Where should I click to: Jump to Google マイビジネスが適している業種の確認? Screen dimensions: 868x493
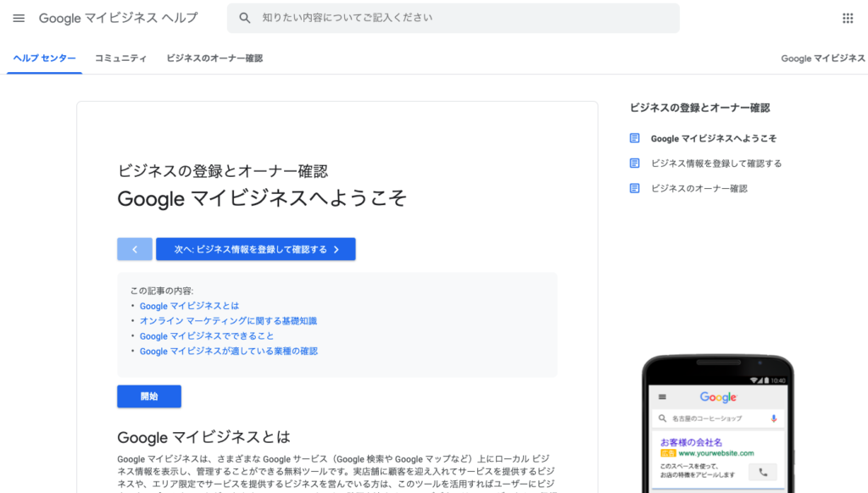pyautogui.click(x=229, y=351)
